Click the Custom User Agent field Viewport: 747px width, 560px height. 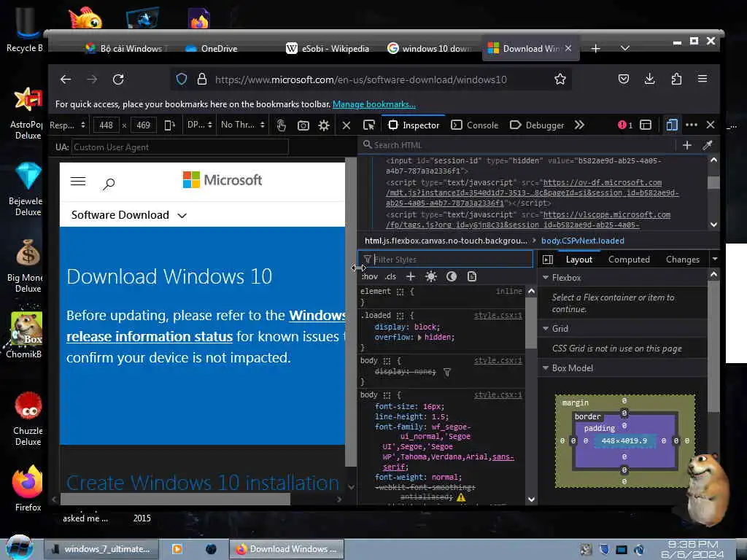(x=180, y=147)
